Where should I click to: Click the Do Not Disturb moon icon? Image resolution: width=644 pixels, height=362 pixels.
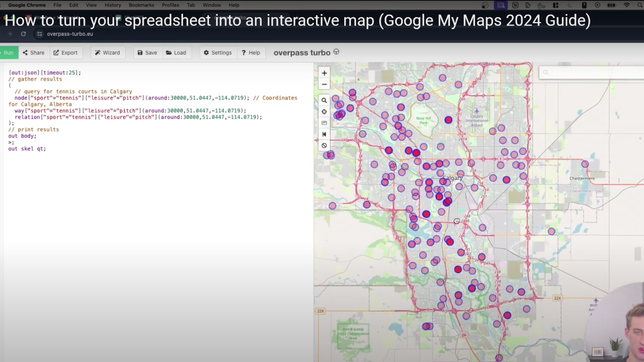pyautogui.click(x=570, y=5)
